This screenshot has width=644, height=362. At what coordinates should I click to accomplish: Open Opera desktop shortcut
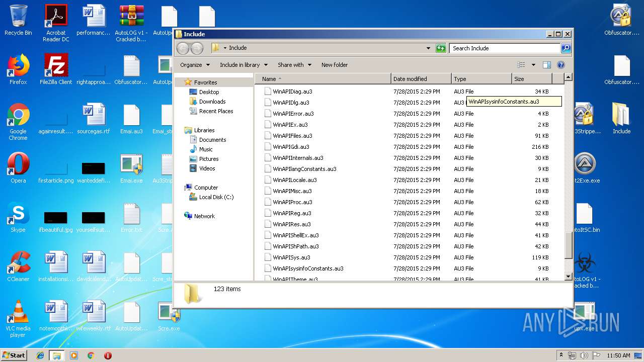(x=18, y=168)
